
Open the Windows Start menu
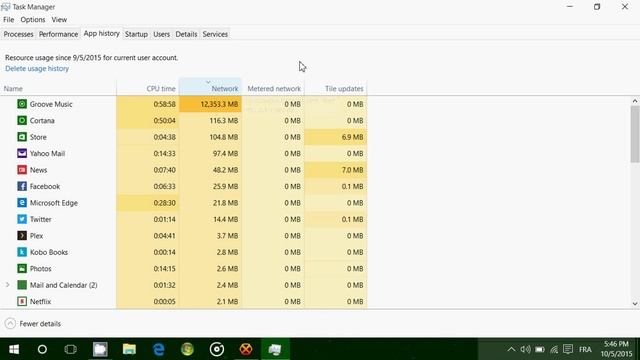pyautogui.click(x=14, y=349)
